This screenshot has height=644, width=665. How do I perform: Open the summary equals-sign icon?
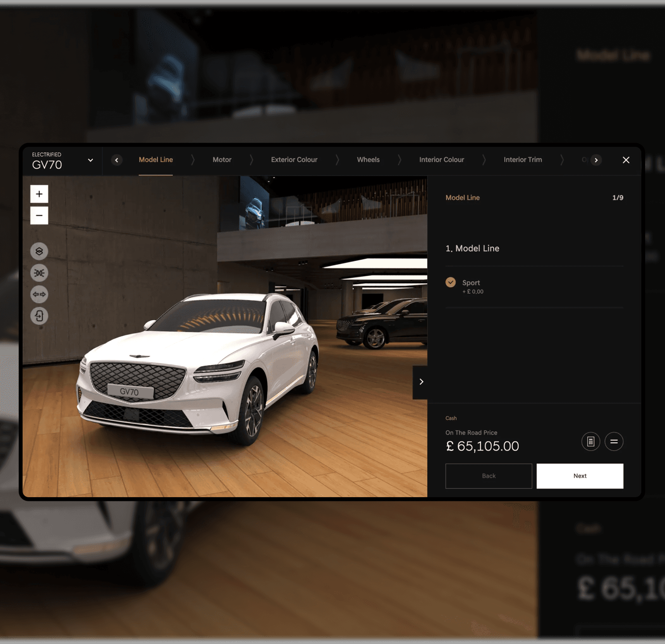(614, 441)
